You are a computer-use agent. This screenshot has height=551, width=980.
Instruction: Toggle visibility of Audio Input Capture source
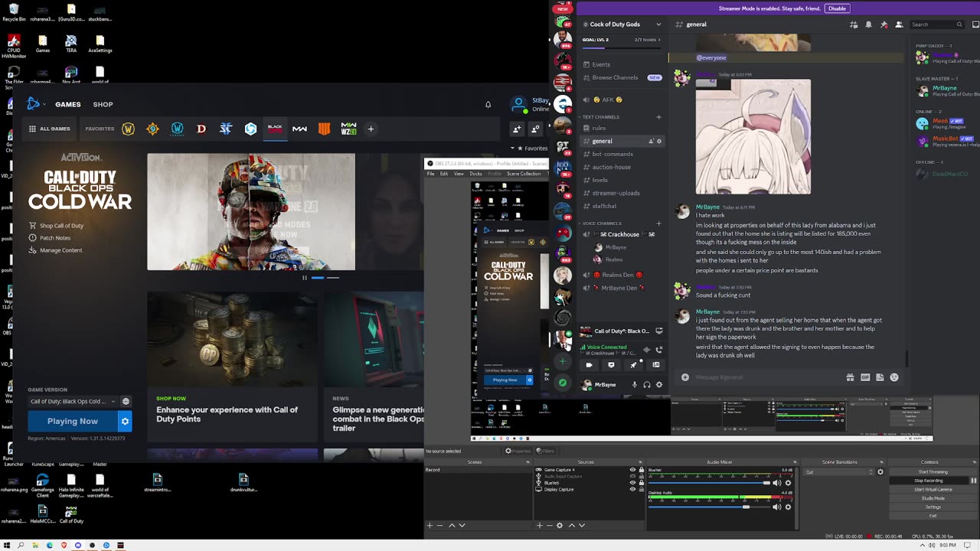(x=632, y=476)
